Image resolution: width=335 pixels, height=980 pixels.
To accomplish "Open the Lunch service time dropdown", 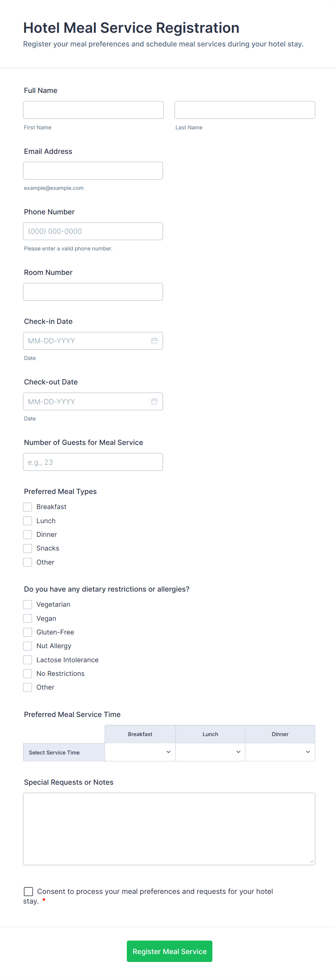I will (x=210, y=752).
